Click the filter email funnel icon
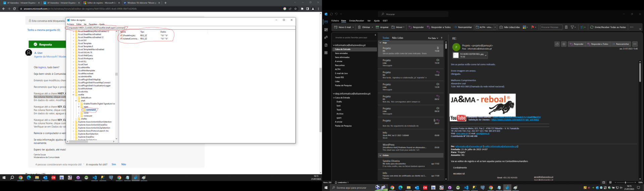The width and height of the screenshot is (644, 191). [x=573, y=27]
